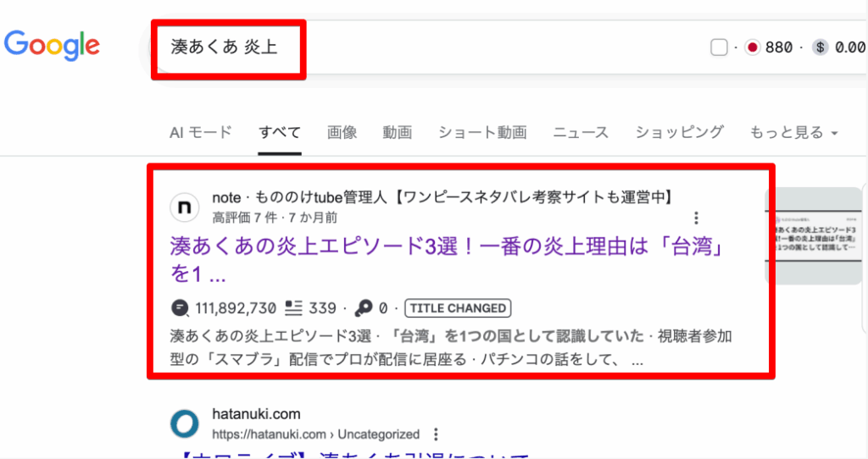Click the search box containing 湊あくあ 炎上

[424, 47]
